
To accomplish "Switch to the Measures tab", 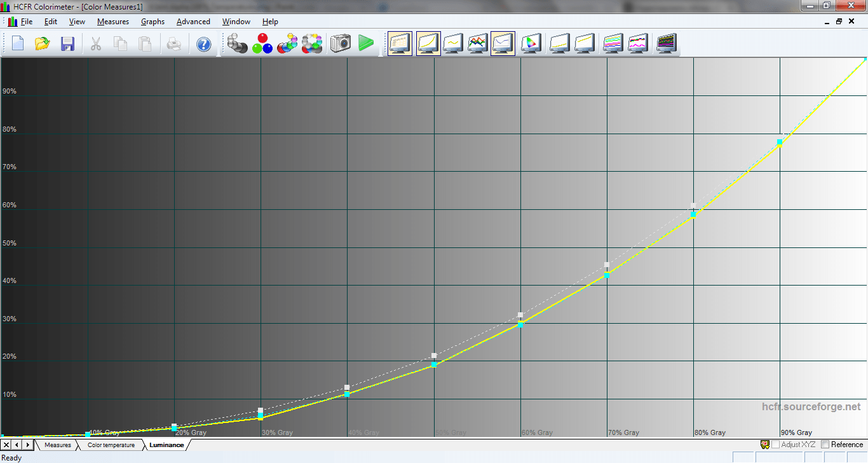I will point(58,445).
